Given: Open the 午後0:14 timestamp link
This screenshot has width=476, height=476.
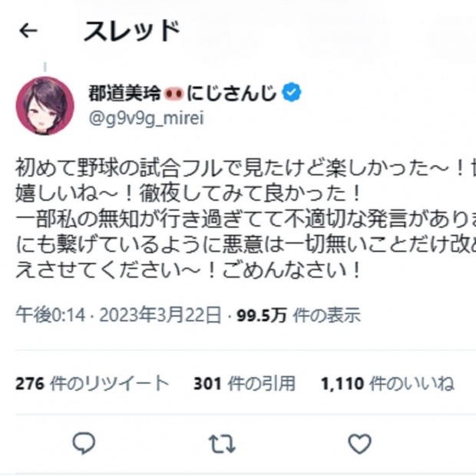Looking at the screenshot, I should [51, 315].
